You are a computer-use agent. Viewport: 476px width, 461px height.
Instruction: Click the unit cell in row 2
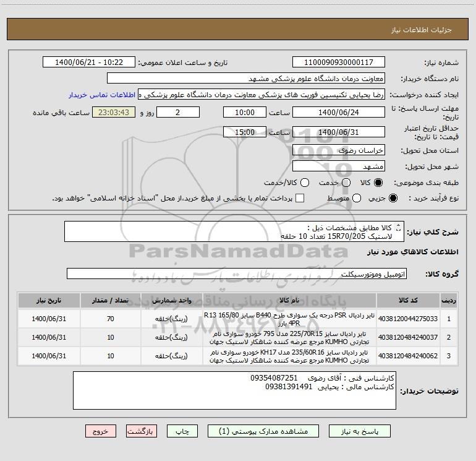click(x=171, y=337)
